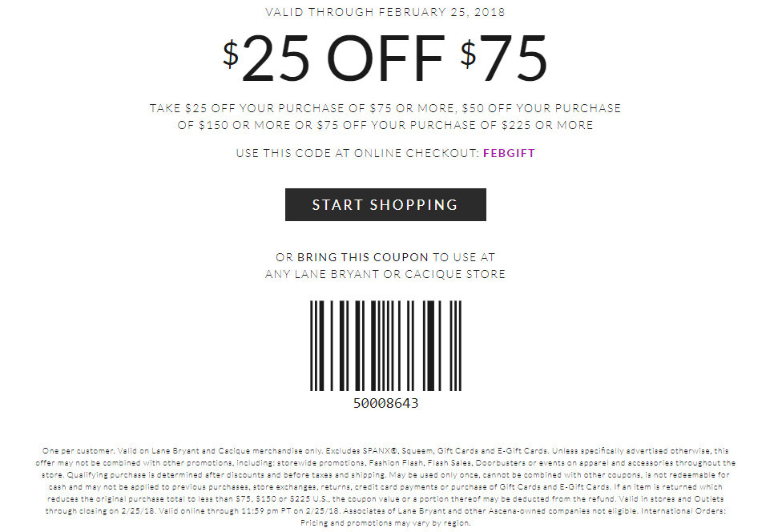Screen dimensions: 770x532
Task: Click Pricing and promotions may vary by region
Action: click(385, 523)
